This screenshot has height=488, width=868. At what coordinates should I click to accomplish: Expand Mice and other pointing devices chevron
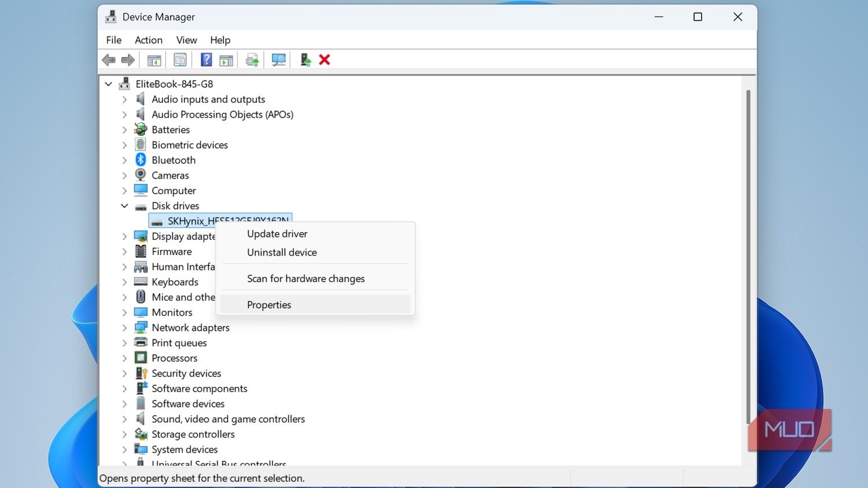click(124, 297)
